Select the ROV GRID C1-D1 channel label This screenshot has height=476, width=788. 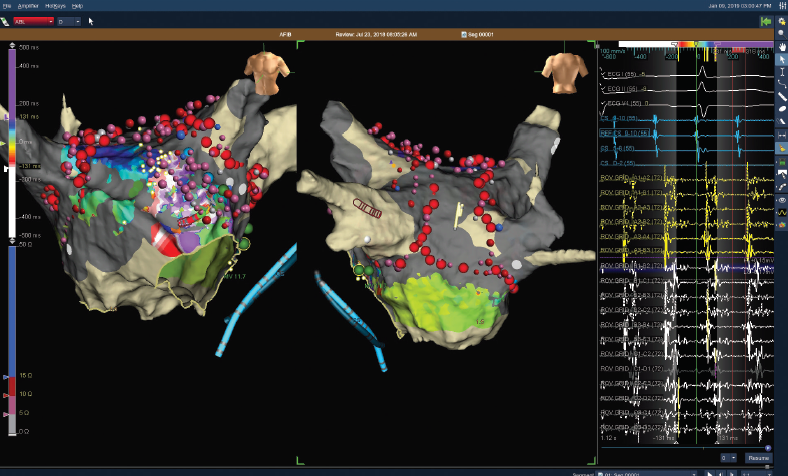pyautogui.click(x=631, y=368)
